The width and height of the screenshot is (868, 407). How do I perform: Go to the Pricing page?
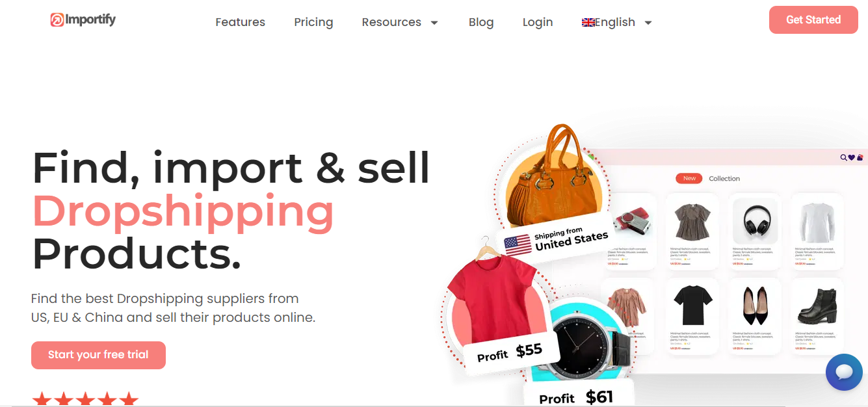pyautogui.click(x=313, y=22)
